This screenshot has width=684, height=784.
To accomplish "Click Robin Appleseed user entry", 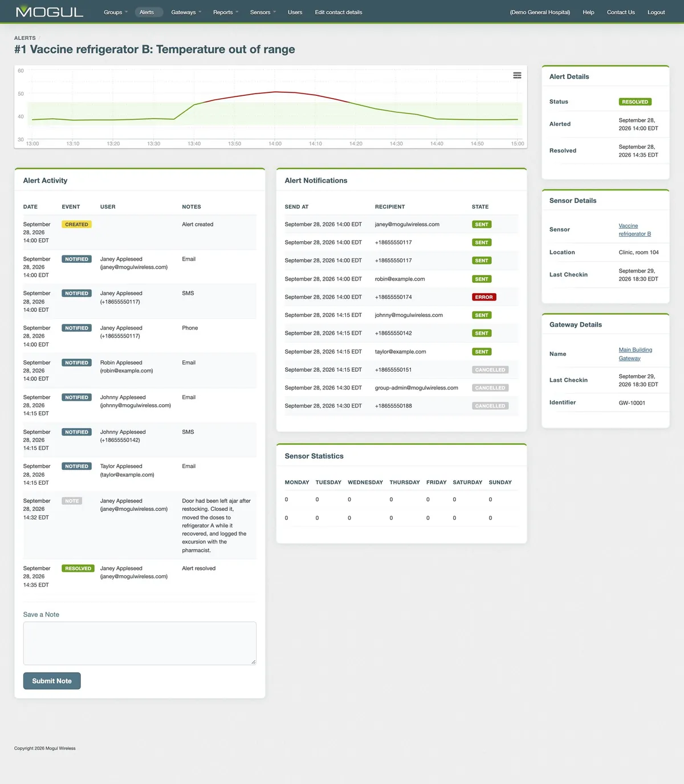I will tap(127, 367).
